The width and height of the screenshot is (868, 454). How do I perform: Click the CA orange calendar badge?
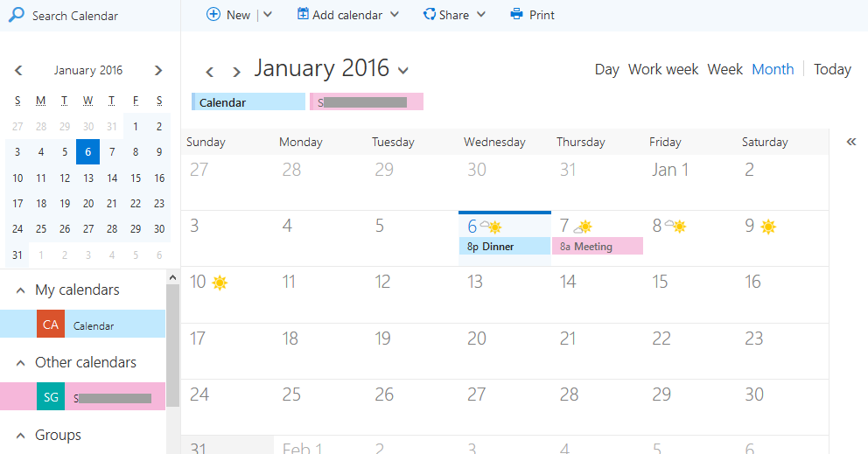pos(51,324)
